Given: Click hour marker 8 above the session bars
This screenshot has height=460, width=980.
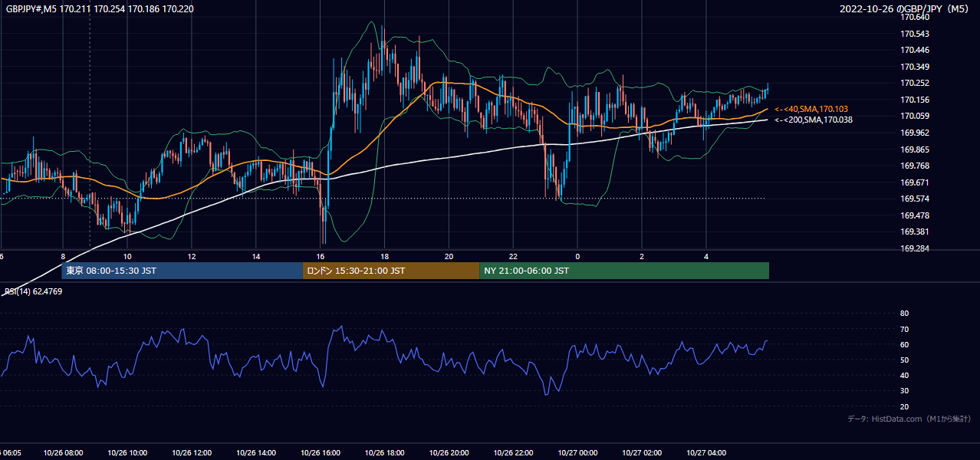Looking at the screenshot, I should click(63, 256).
